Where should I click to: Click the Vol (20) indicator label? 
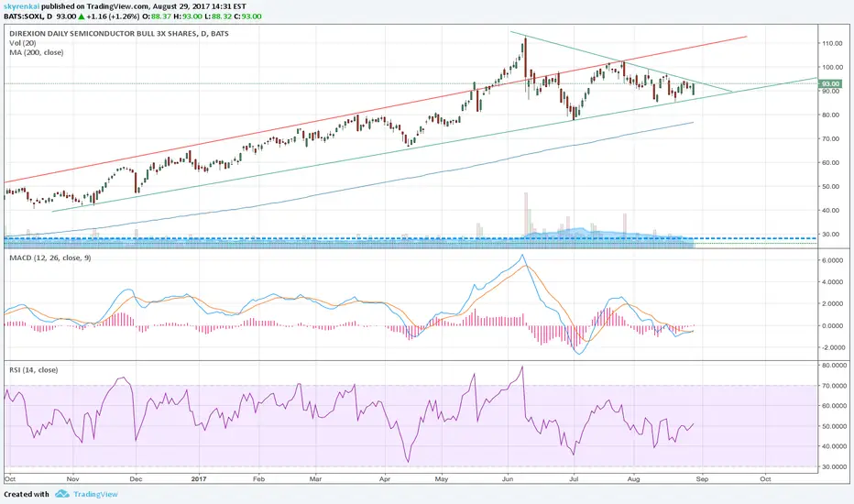(23, 43)
